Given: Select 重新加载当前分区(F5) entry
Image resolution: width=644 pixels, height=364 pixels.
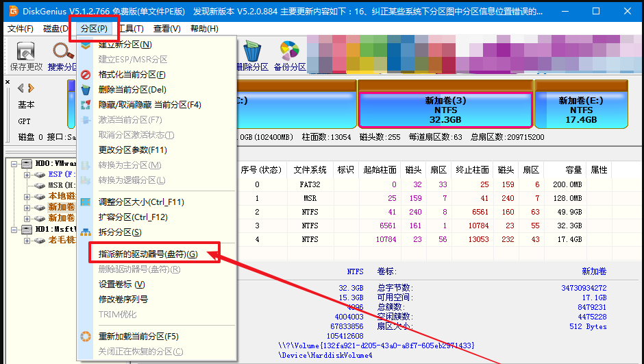Looking at the screenshot, I should (x=157, y=337).
